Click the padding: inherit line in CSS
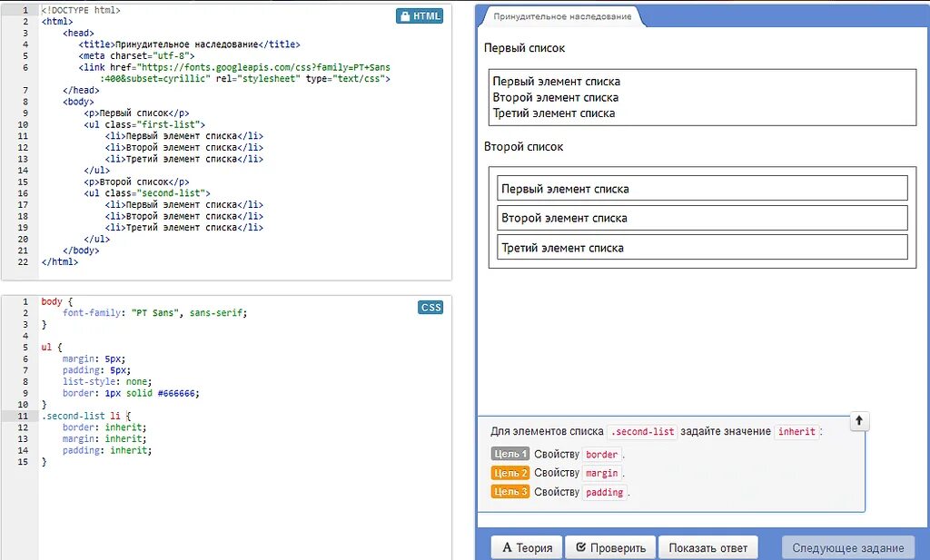 (x=107, y=450)
